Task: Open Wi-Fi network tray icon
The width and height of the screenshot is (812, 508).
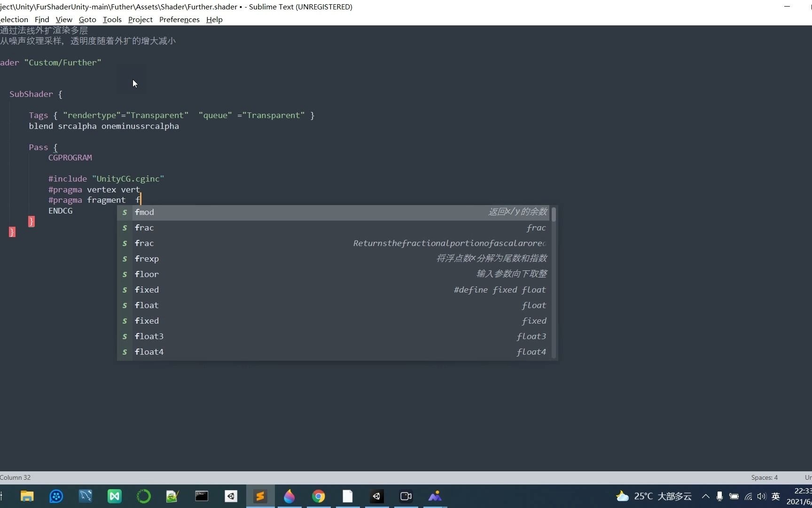Action: (748, 496)
